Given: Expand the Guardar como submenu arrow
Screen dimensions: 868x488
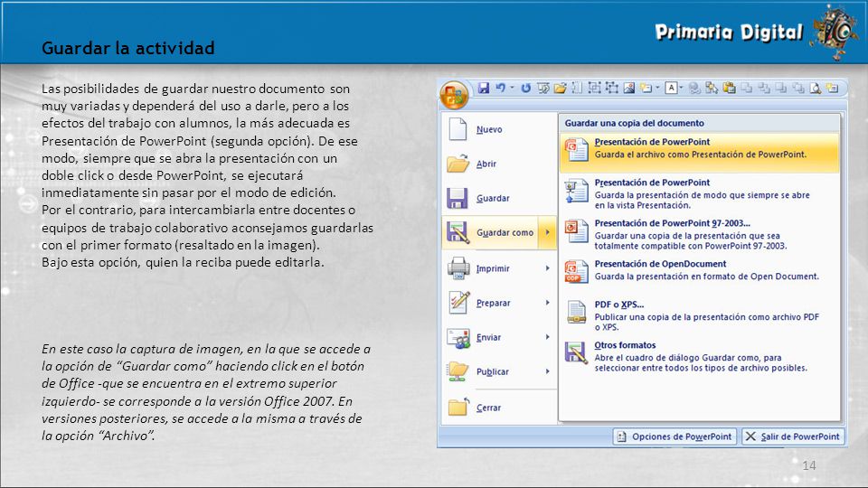Looking at the screenshot, I should pyautogui.click(x=548, y=232).
